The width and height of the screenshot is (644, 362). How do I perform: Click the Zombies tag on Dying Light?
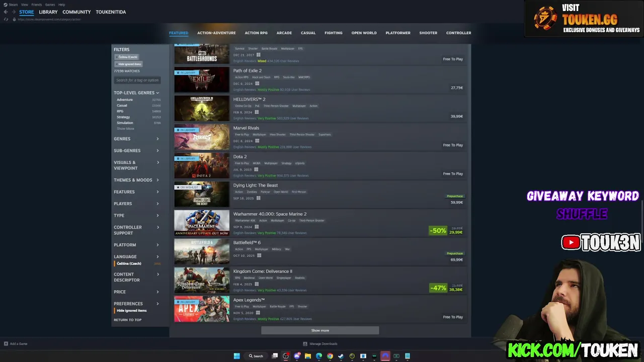252,192
